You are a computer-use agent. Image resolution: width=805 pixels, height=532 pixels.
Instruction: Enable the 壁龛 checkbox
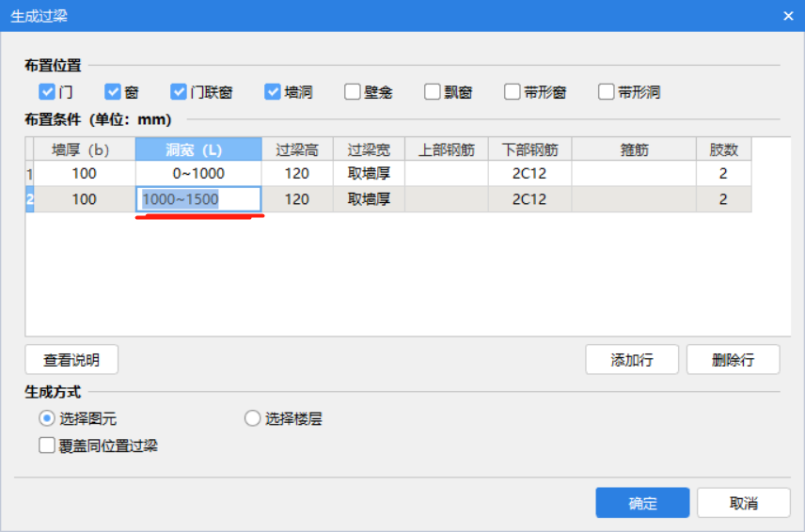coord(352,92)
